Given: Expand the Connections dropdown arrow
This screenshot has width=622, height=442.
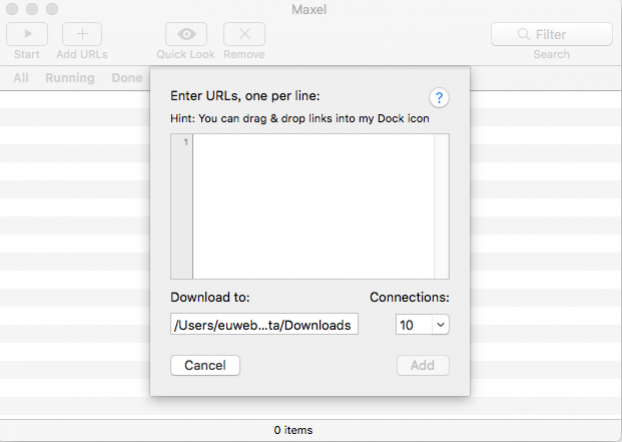Looking at the screenshot, I should pyautogui.click(x=441, y=325).
